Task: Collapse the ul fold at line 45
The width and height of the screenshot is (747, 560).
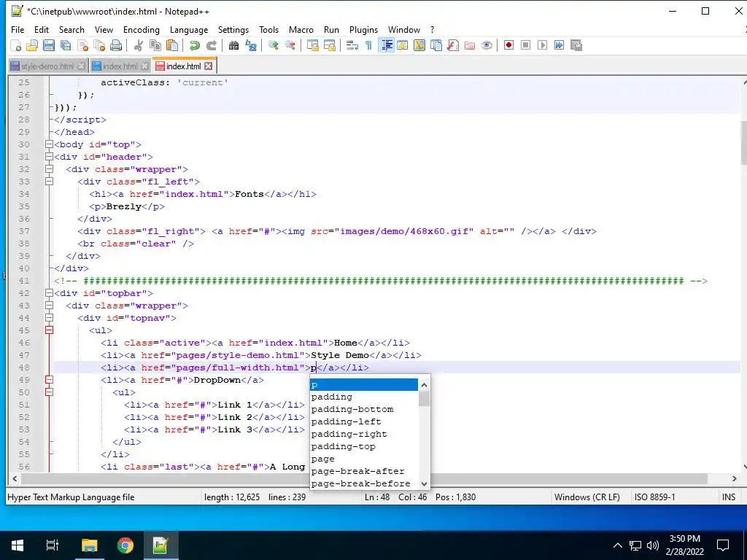Action: 49,330
